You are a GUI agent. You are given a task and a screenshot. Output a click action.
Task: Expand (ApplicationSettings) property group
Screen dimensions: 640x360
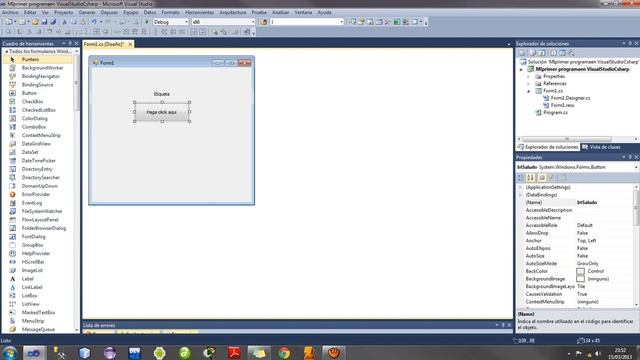[x=520, y=187]
